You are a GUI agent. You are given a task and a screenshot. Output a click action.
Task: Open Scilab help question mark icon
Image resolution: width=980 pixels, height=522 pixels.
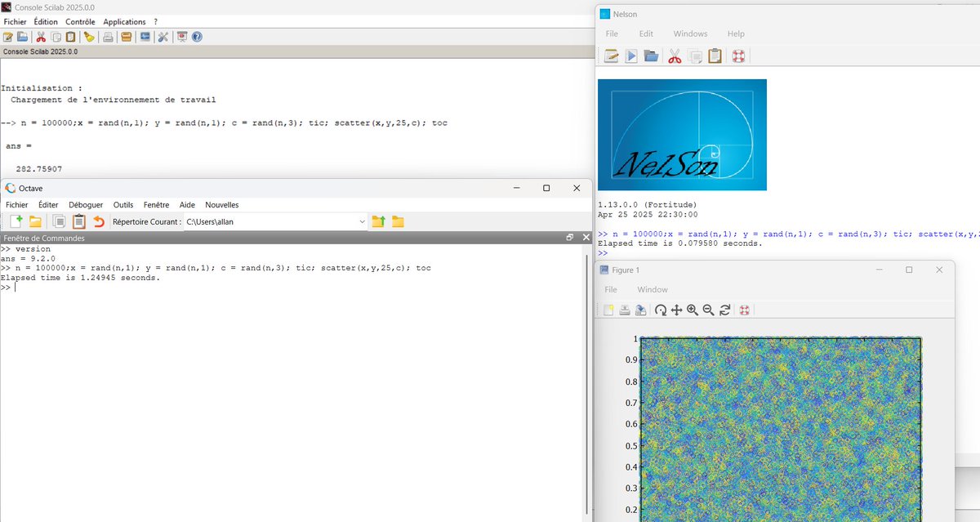coord(197,37)
